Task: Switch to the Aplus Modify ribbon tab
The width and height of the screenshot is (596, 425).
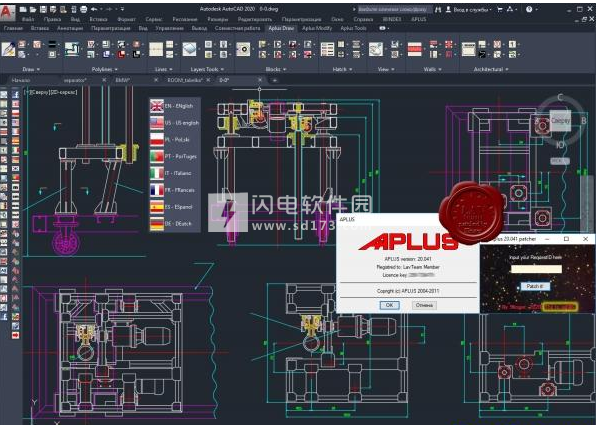Action: [x=317, y=28]
